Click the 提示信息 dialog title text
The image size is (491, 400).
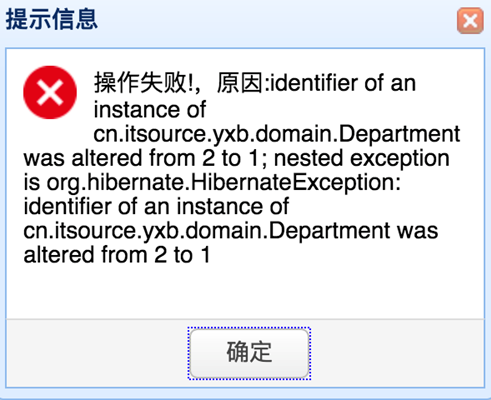(52, 19)
